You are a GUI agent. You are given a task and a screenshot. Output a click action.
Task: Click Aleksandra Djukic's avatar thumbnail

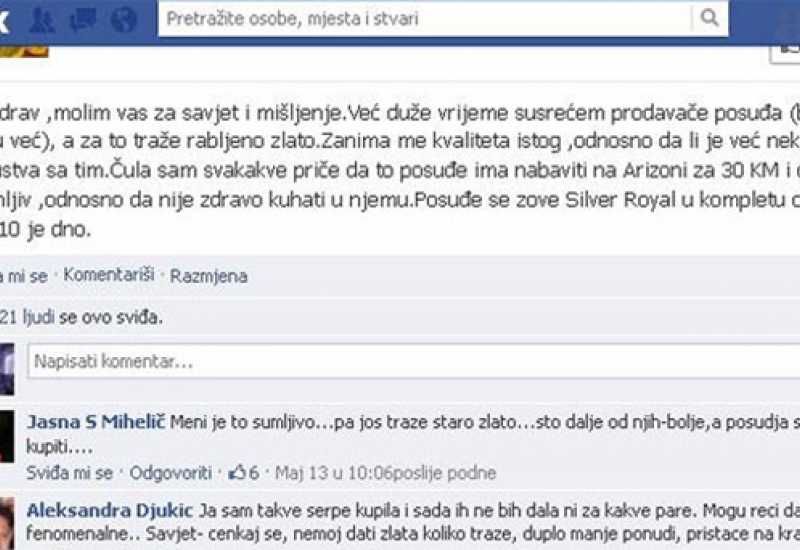[7, 524]
